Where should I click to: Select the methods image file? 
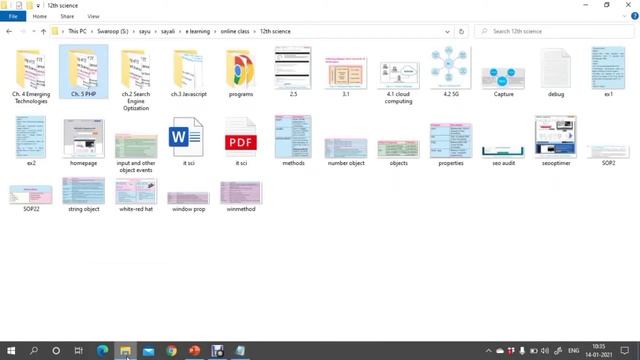coord(293,141)
